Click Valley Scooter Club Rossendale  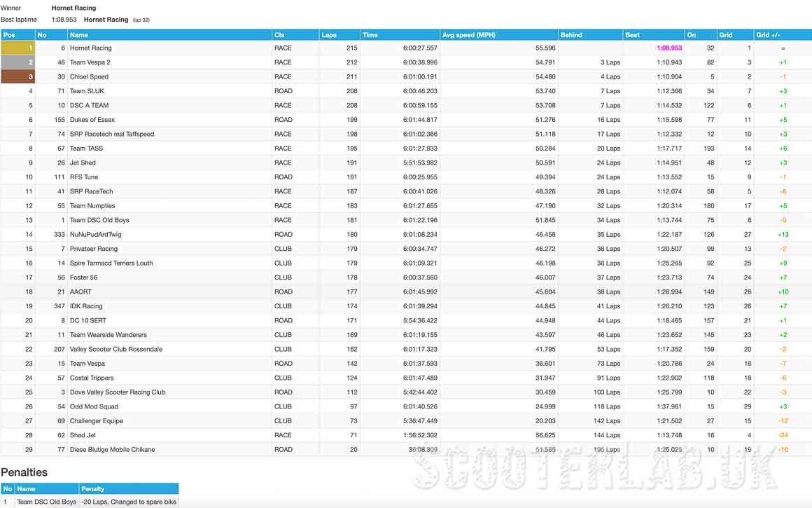[116, 350]
